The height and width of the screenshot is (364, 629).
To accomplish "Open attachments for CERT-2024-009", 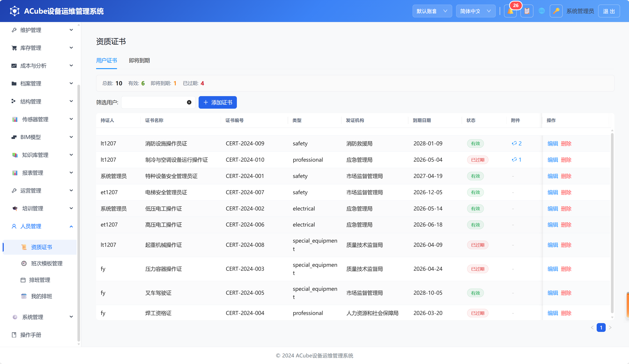I will click(x=516, y=144).
